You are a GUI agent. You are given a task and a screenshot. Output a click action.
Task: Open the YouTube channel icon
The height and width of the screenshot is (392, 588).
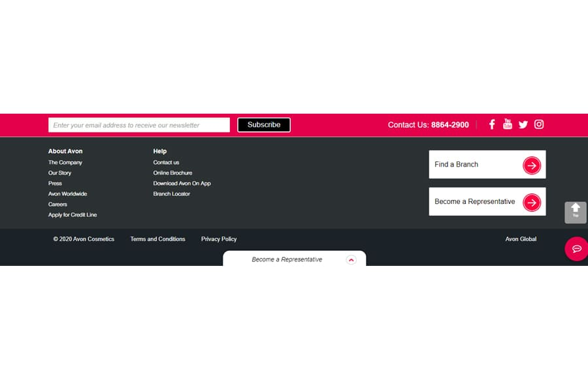pyautogui.click(x=508, y=124)
